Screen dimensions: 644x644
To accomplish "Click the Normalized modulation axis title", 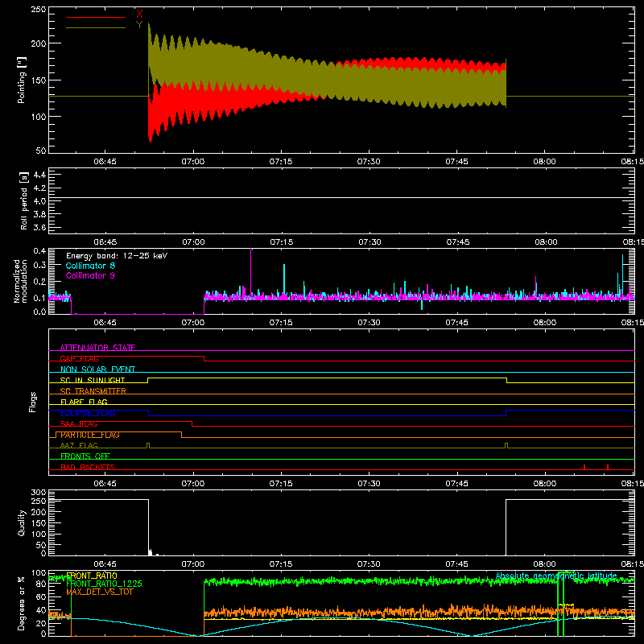I will (x=20, y=281).
